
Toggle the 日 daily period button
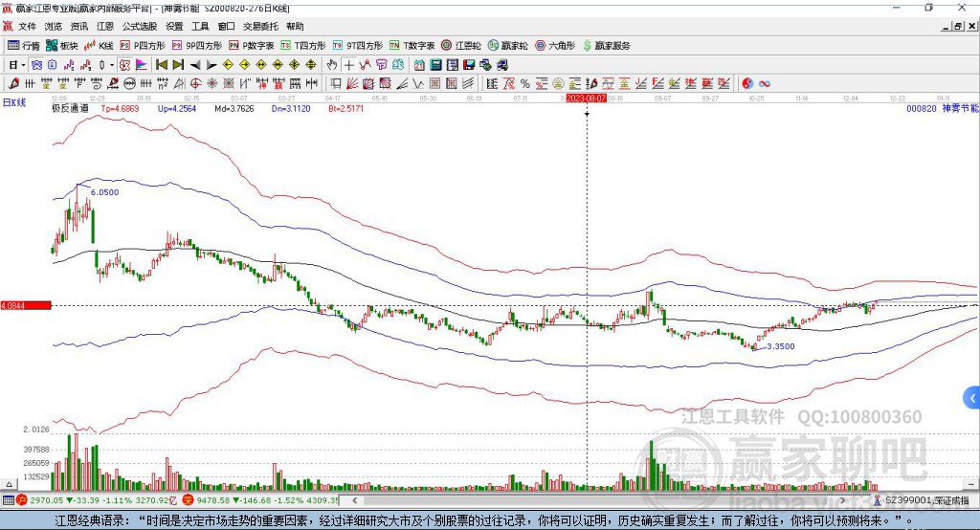pyautogui.click(x=12, y=65)
